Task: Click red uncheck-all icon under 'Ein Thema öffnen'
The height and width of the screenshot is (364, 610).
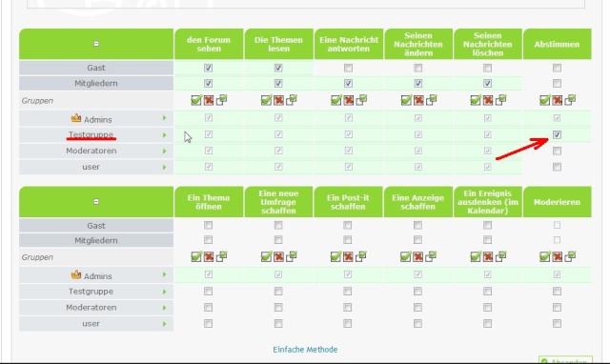Action: [209, 256]
